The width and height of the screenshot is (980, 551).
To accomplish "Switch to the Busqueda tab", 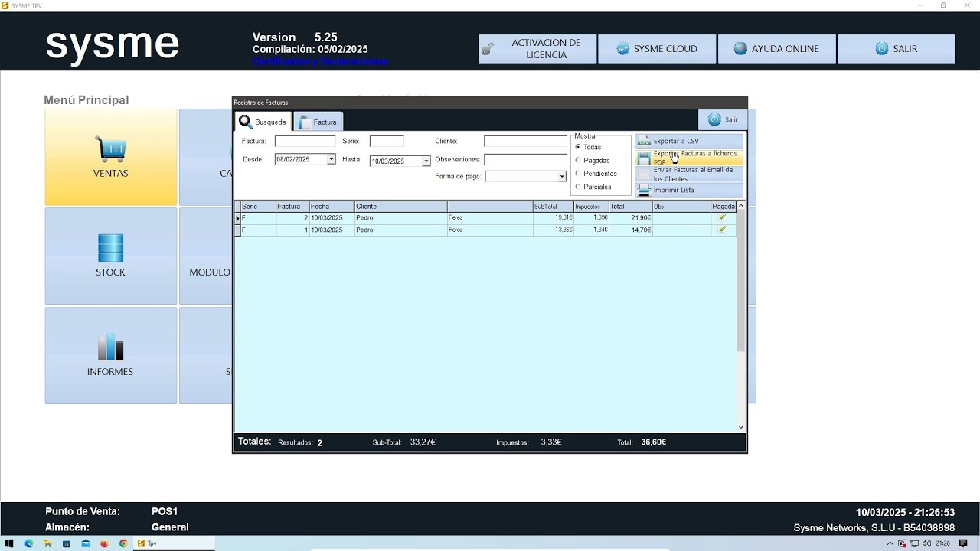I will coord(263,122).
